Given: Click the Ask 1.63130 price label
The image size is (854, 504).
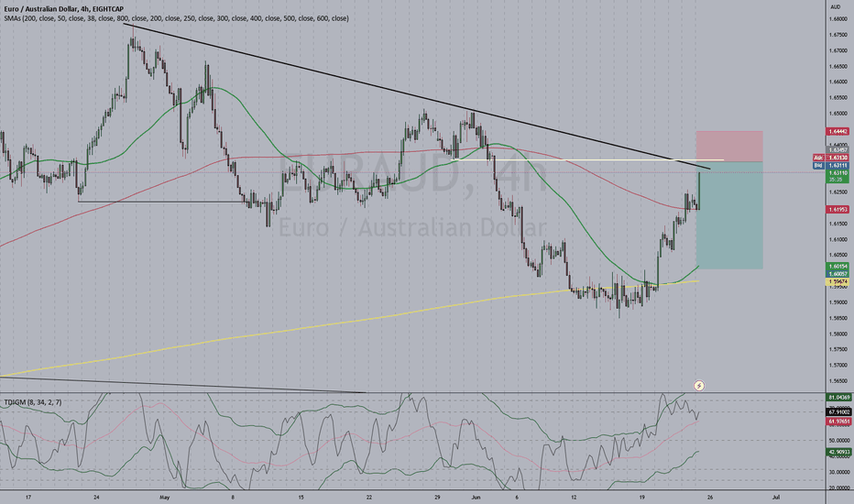Looking at the screenshot, I should pyautogui.click(x=831, y=158).
